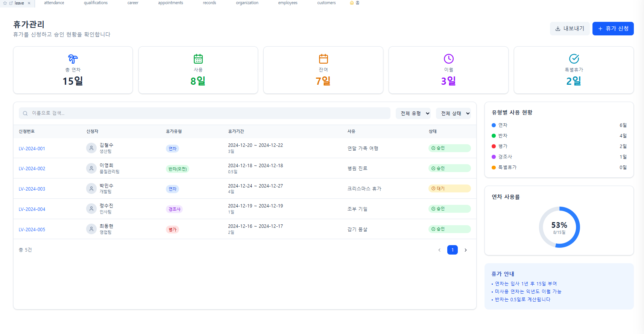Open the employees tab
644x334 pixels.
click(x=288, y=3)
